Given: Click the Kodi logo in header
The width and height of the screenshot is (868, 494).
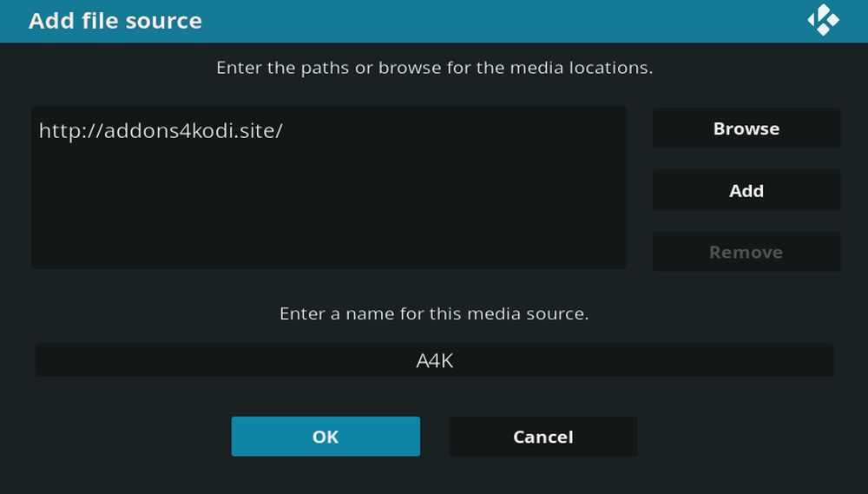Looking at the screenshot, I should tap(823, 20).
